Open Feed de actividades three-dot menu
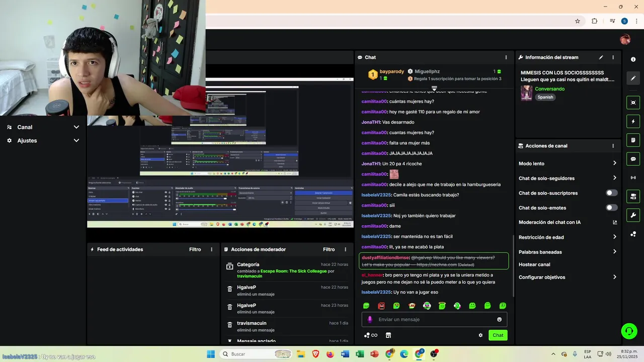The height and width of the screenshot is (362, 644). (x=211, y=249)
